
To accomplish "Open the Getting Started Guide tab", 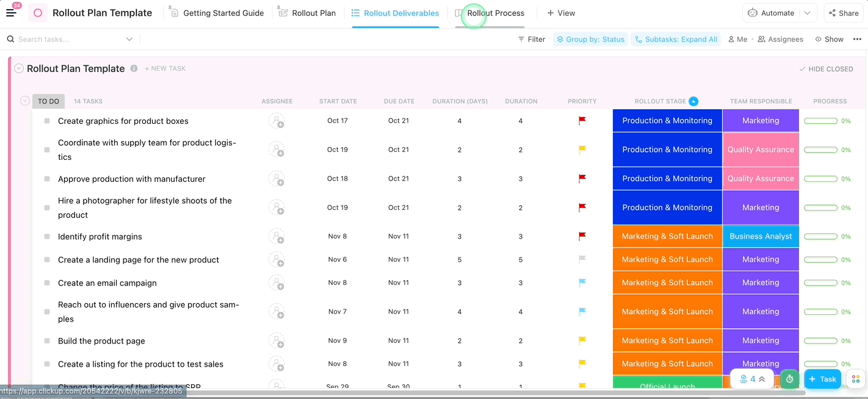I will click(x=216, y=13).
